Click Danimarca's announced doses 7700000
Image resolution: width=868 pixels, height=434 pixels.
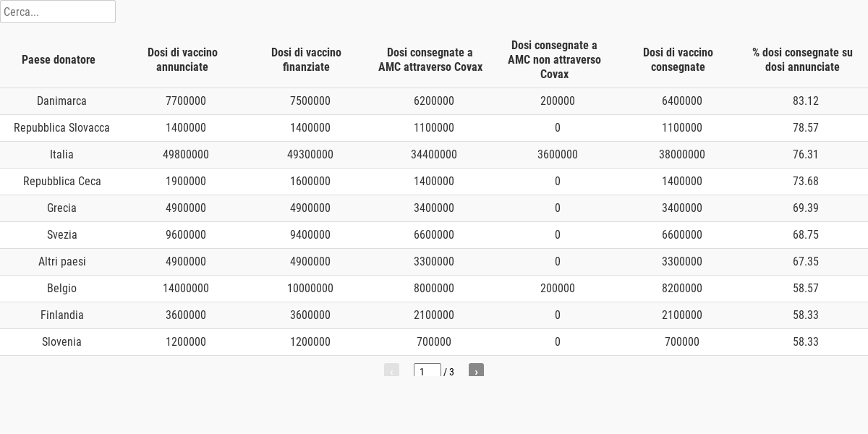coord(186,101)
